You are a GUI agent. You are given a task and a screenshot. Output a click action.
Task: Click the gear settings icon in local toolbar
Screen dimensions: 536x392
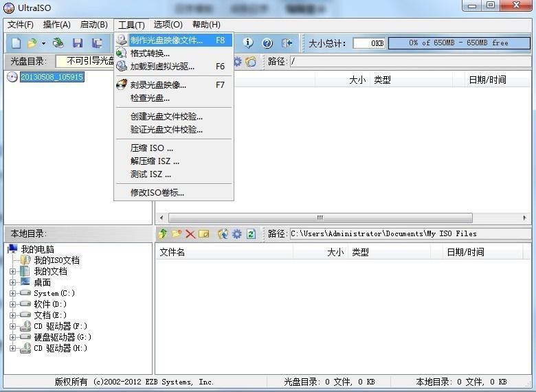[x=237, y=234]
